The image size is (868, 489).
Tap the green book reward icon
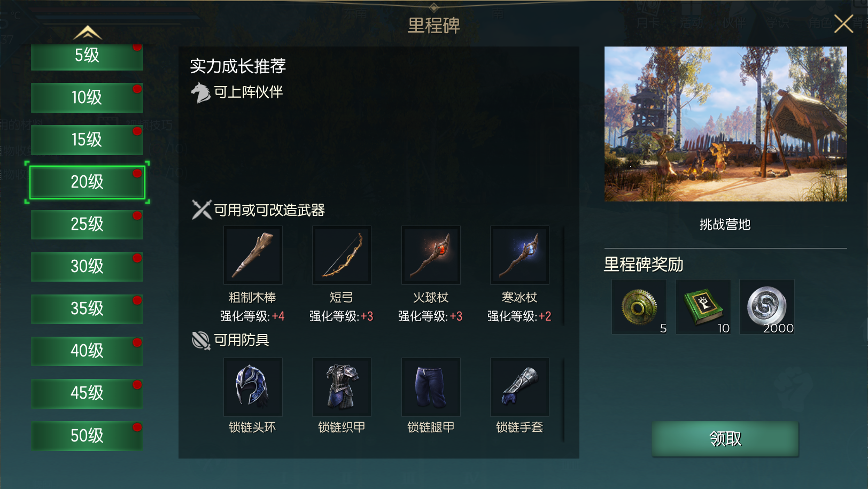click(x=703, y=307)
